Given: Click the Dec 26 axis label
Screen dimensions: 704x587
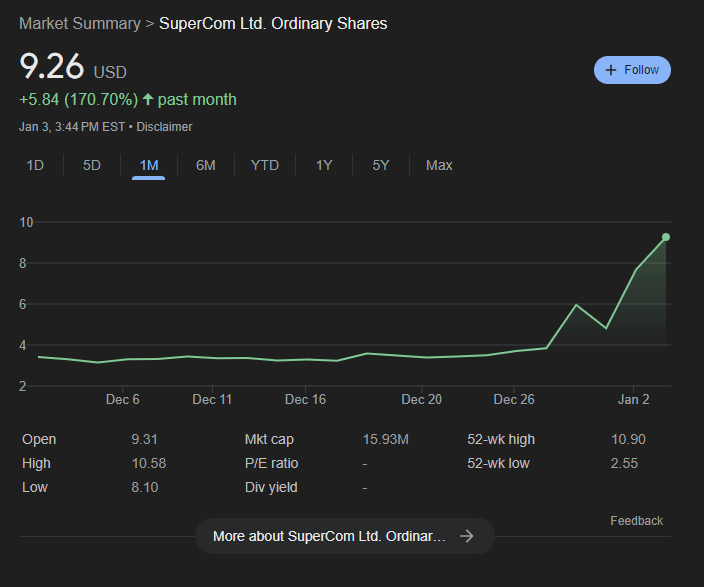Looking at the screenshot, I should point(514,399).
